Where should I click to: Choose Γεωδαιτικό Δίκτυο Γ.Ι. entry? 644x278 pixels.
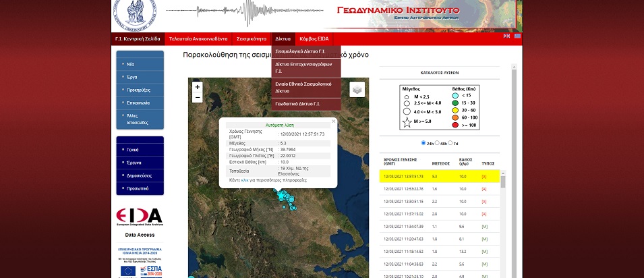point(306,104)
